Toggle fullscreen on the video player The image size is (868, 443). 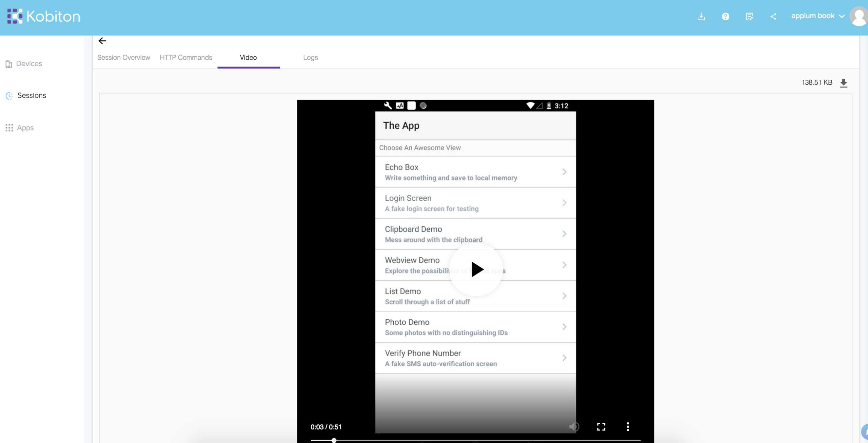601,427
